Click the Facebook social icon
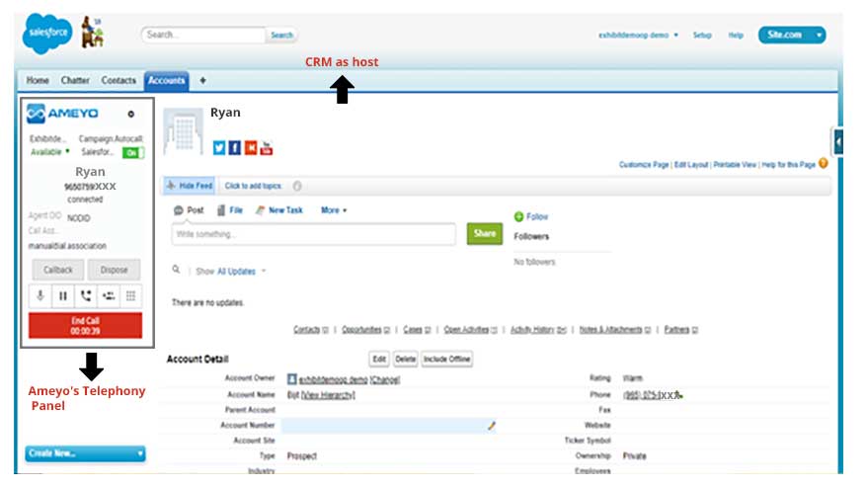The image size is (868, 487). 235,148
